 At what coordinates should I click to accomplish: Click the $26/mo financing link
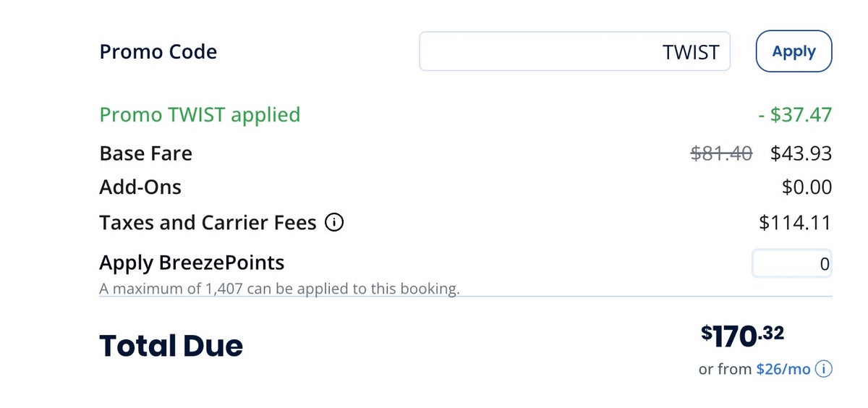pos(783,369)
